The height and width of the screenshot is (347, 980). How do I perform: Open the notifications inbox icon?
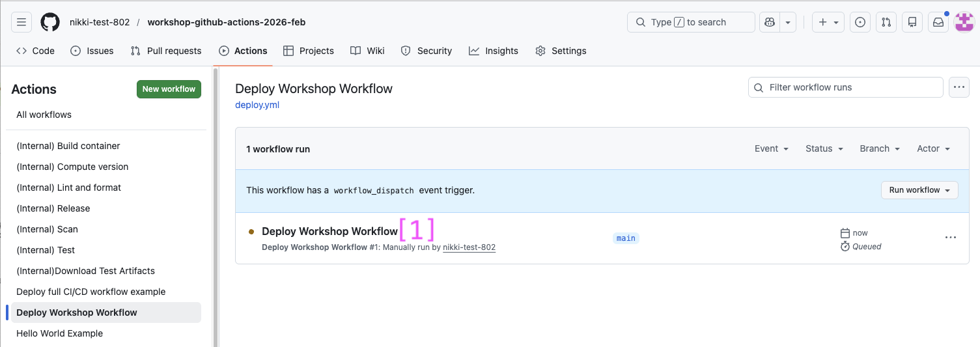click(x=938, y=22)
